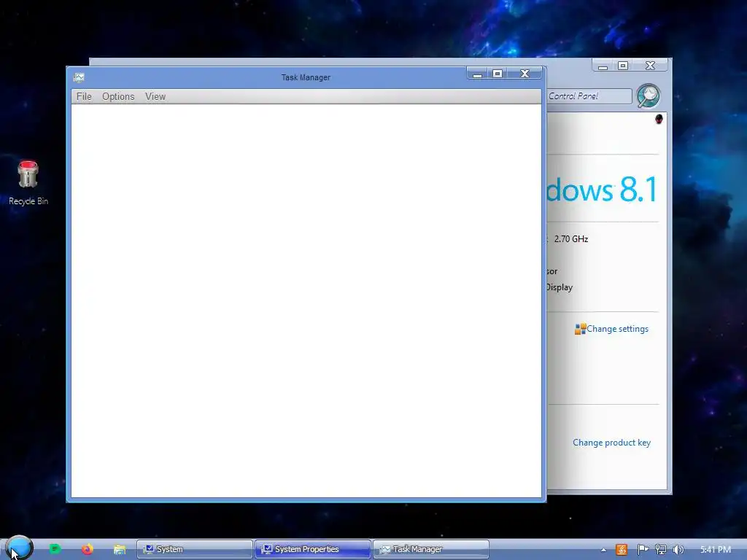747x560 pixels.
Task: Open File Explorer from the taskbar
Action: [x=120, y=550]
